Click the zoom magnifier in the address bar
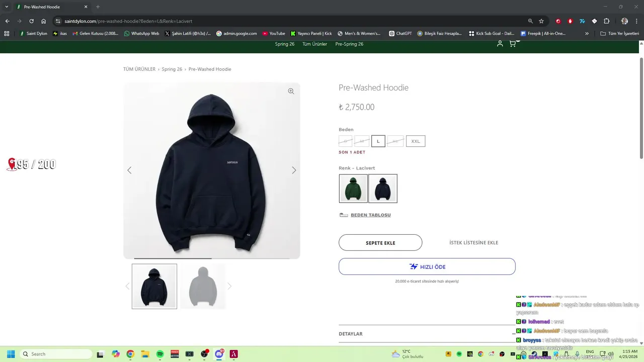644x362 pixels. pyautogui.click(x=530, y=21)
